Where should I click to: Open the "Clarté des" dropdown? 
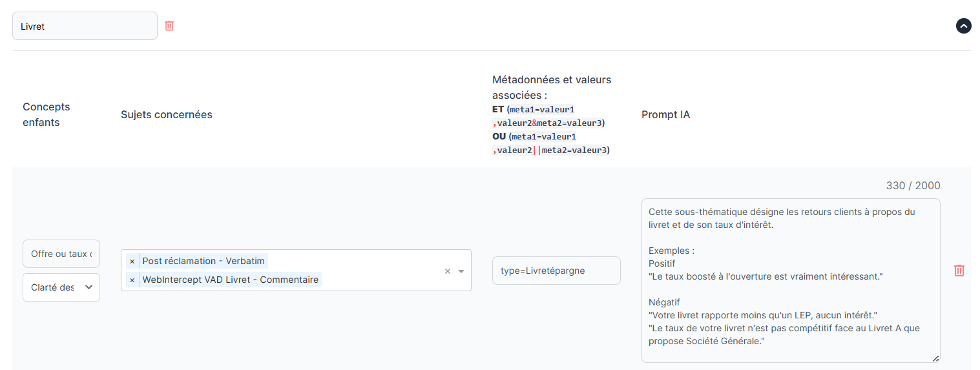tap(61, 287)
